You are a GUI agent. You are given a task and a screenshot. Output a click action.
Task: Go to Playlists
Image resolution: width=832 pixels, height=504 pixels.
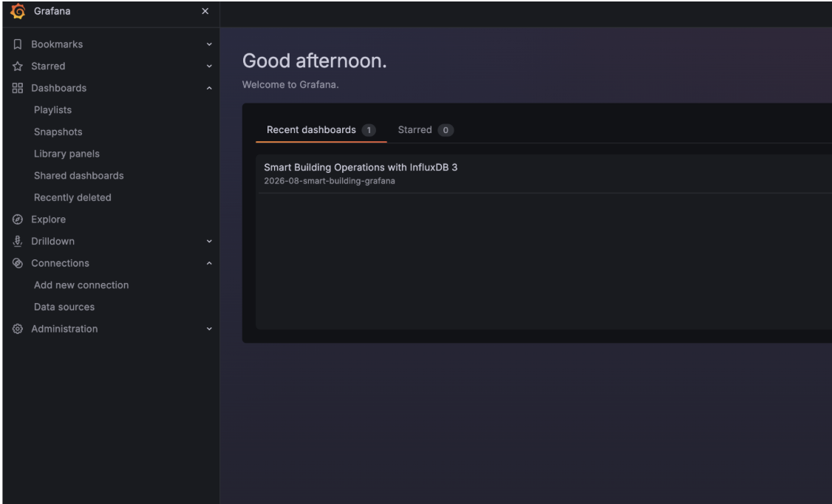click(x=52, y=110)
